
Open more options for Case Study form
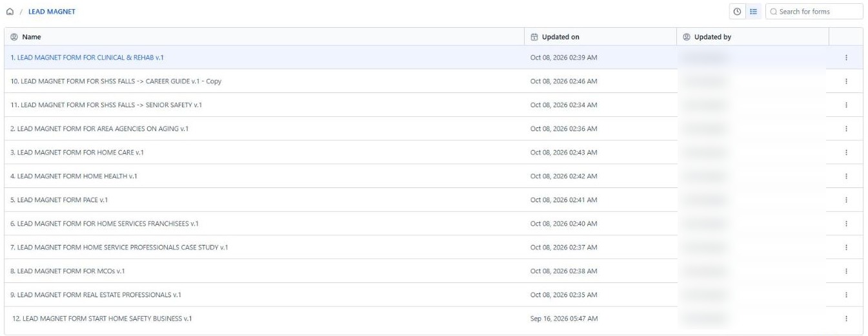pyautogui.click(x=846, y=247)
